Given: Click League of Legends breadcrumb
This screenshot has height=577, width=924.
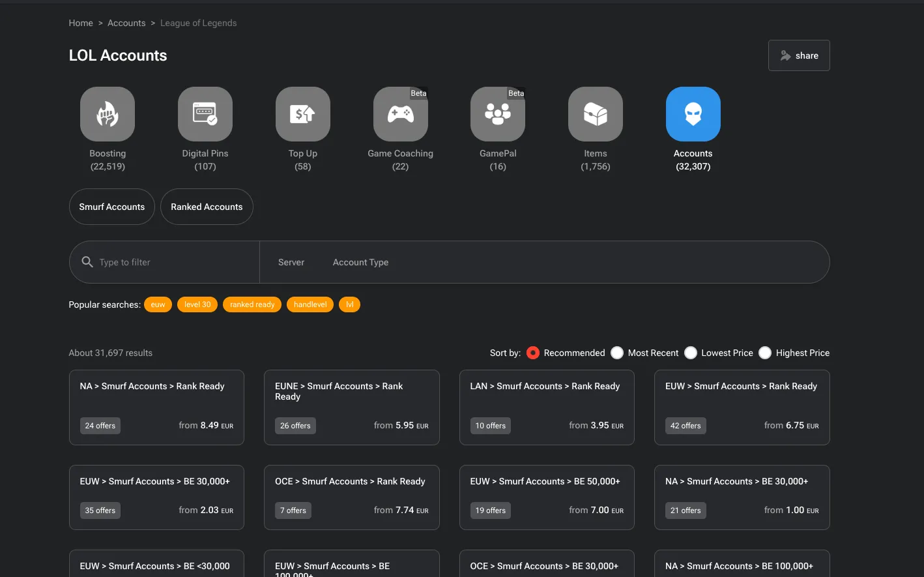Looking at the screenshot, I should click(199, 23).
